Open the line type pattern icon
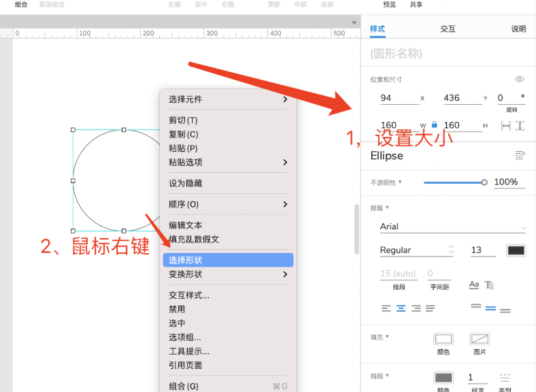 click(x=505, y=378)
